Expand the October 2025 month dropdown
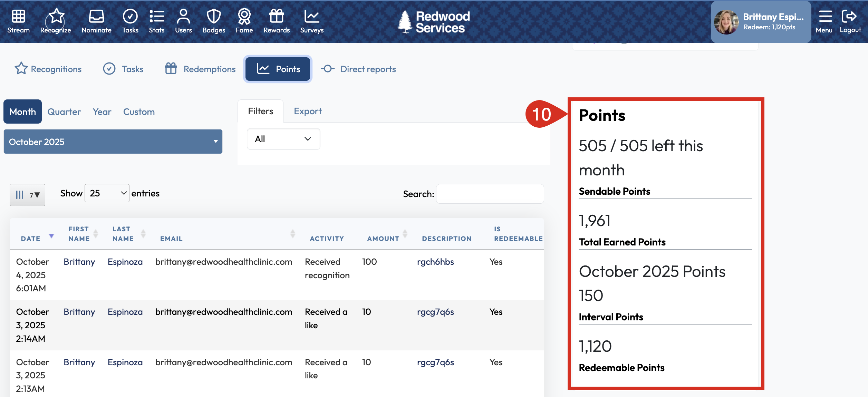Image resolution: width=868 pixels, height=397 pixels. [113, 142]
